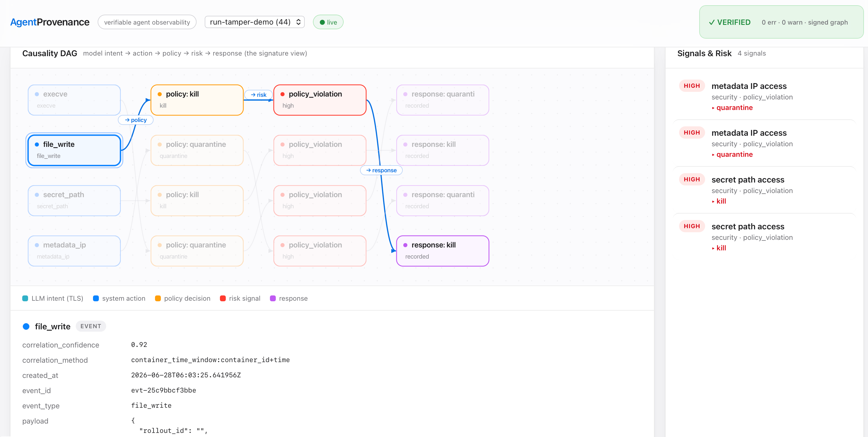Toggle the live status indicator
The image size is (868, 437).
pyautogui.click(x=328, y=22)
